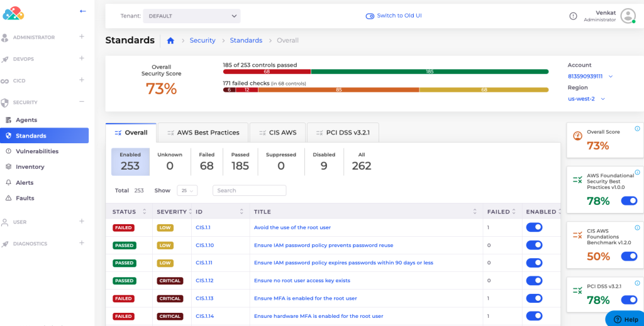644x326 pixels.
Task: Open Vulnerabilities from the sidebar
Action: [37, 151]
